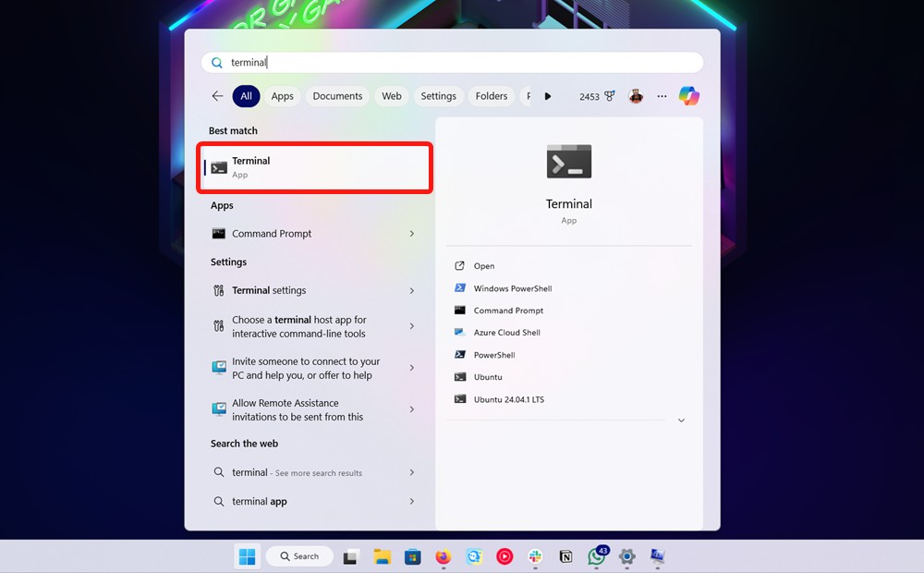The image size is (924, 573).
Task: Click inside the search box containing 'terminal'
Action: point(452,63)
